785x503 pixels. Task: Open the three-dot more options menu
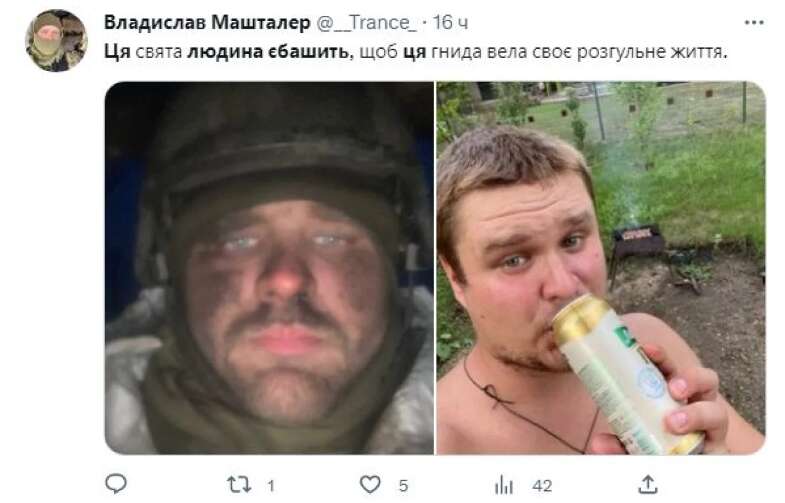coord(754,23)
